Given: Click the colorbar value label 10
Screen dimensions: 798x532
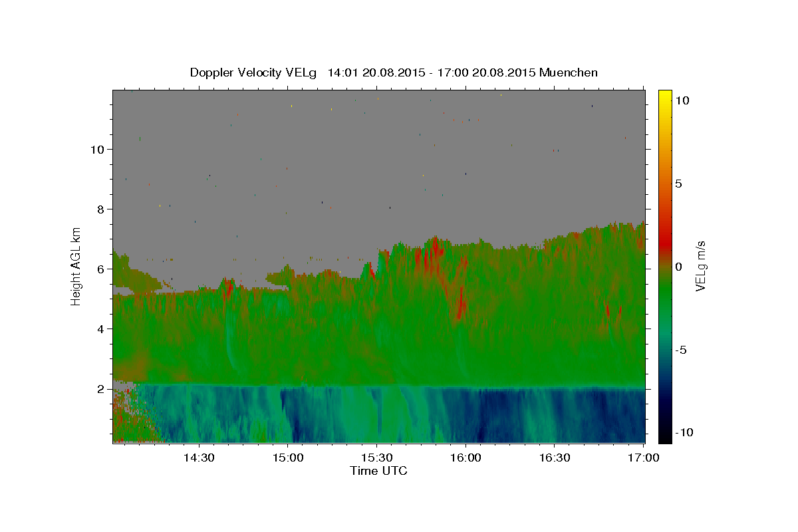Looking at the screenshot, I should coord(682,100).
